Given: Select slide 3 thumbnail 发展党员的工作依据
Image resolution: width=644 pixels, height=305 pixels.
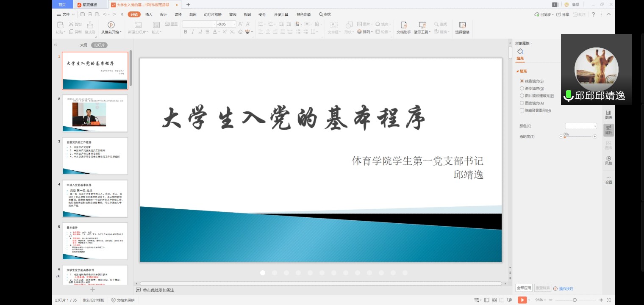Looking at the screenshot, I should coord(95,155).
